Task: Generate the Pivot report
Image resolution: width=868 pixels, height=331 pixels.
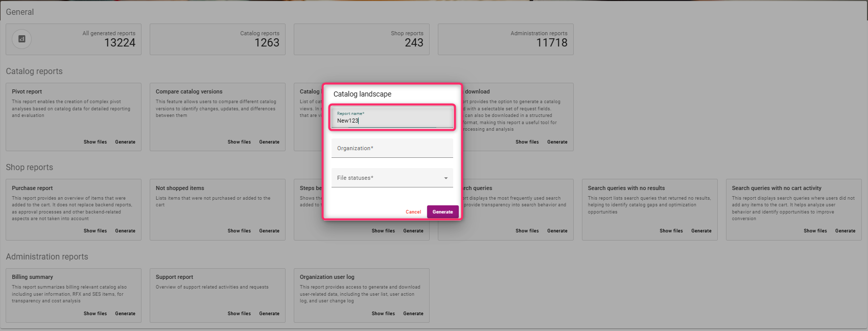Action: click(x=125, y=142)
